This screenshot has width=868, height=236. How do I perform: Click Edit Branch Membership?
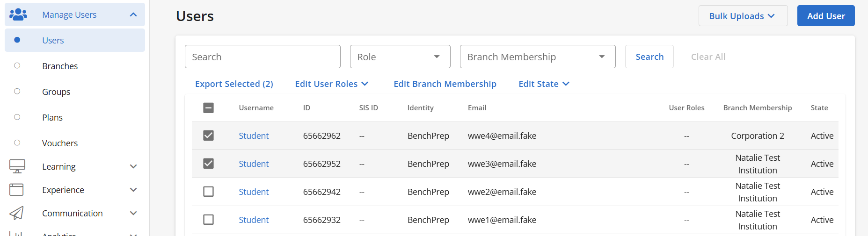pos(445,84)
